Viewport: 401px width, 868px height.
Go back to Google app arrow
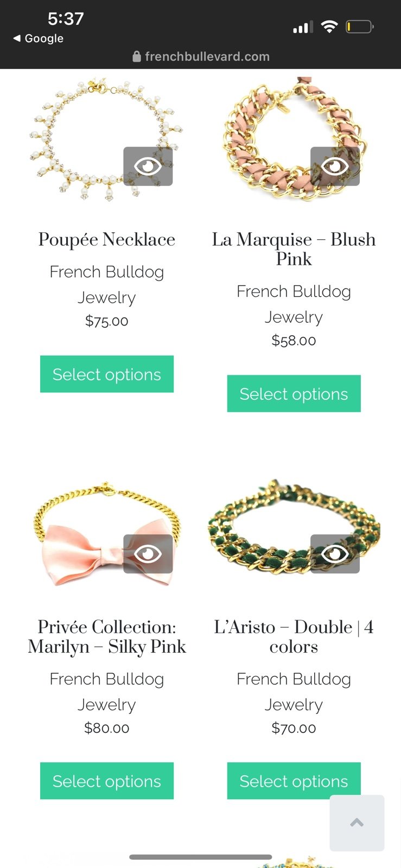point(17,39)
